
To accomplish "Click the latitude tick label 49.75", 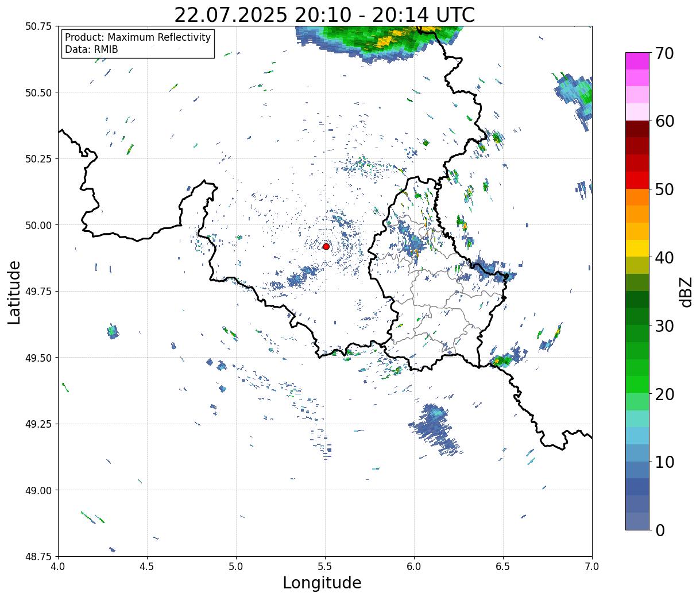I will pos(38,292).
